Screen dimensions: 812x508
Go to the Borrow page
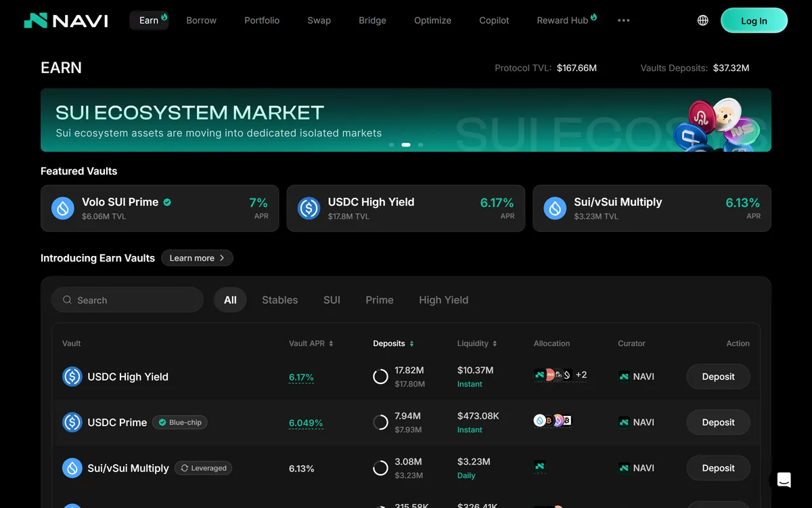tap(202, 20)
